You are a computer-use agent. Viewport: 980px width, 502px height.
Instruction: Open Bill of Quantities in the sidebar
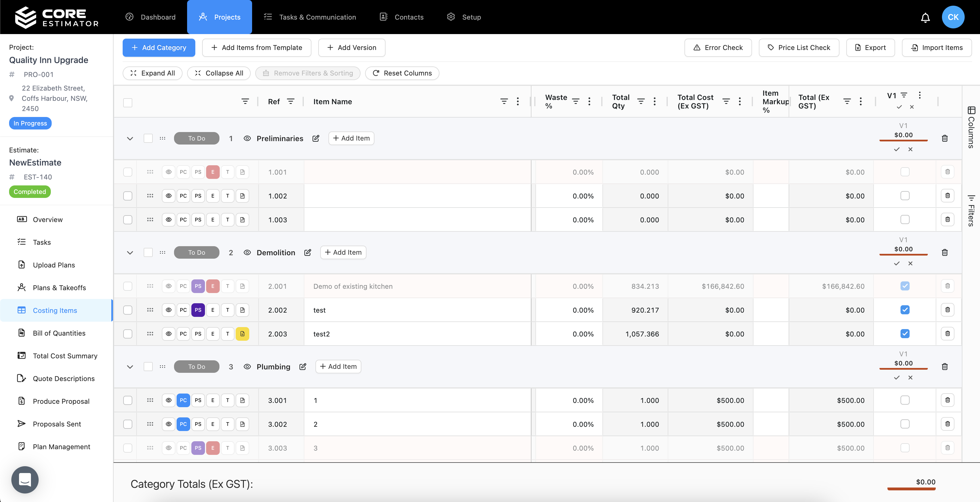point(59,333)
